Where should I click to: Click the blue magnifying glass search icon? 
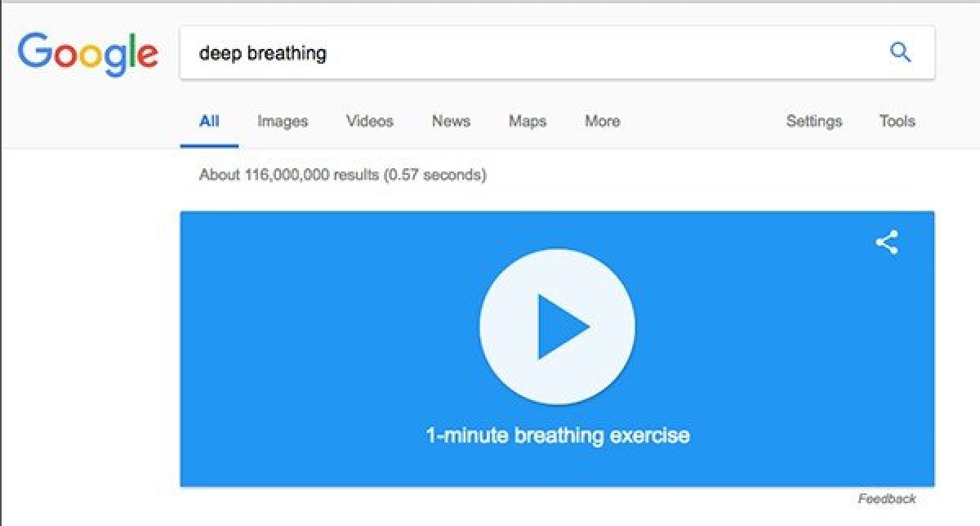click(x=900, y=53)
